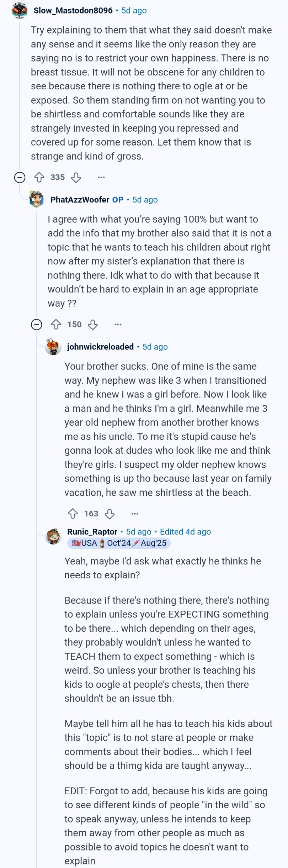Open more options on PhatAzzWoofer's reply

(118, 324)
